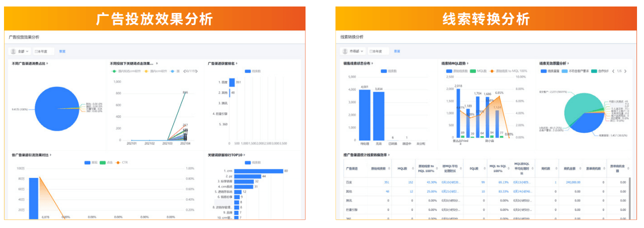
Task: Toggle 线索数 legend in 关键词获客排行TOP10 chart
Action: pos(253,162)
